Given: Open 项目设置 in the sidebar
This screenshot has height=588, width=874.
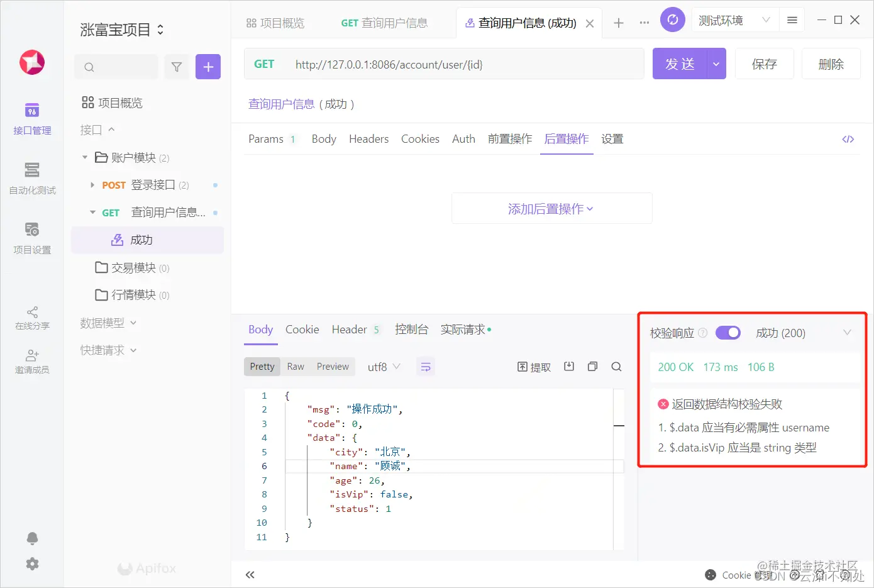Looking at the screenshot, I should (32, 238).
